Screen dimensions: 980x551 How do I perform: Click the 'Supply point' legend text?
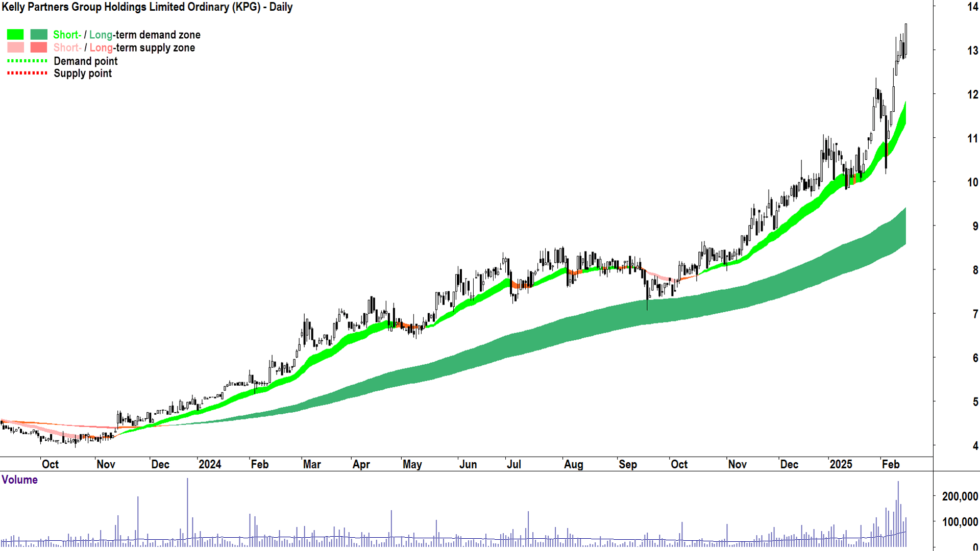83,73
